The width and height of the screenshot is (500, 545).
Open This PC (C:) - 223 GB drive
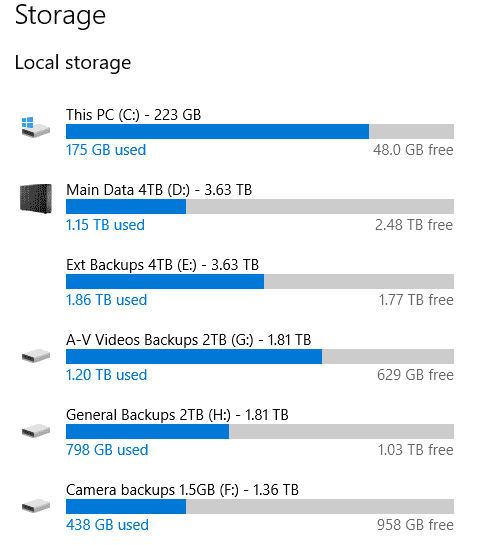pos(133,115)
